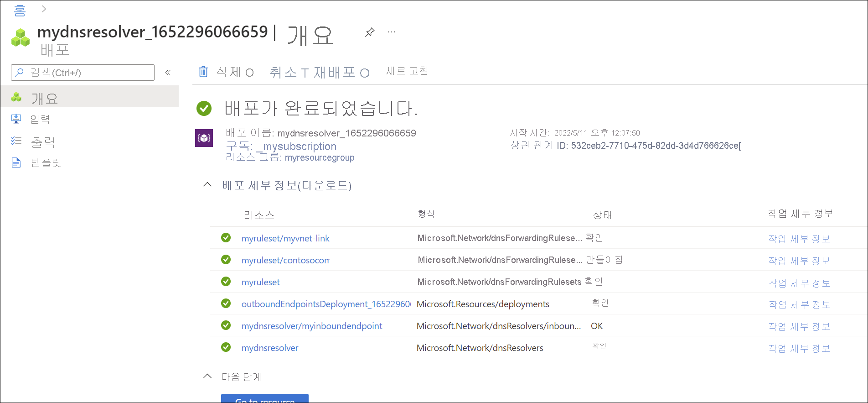Open the myruleset resource link
This screenshot has height=403, width=868.
pos(261,282)
